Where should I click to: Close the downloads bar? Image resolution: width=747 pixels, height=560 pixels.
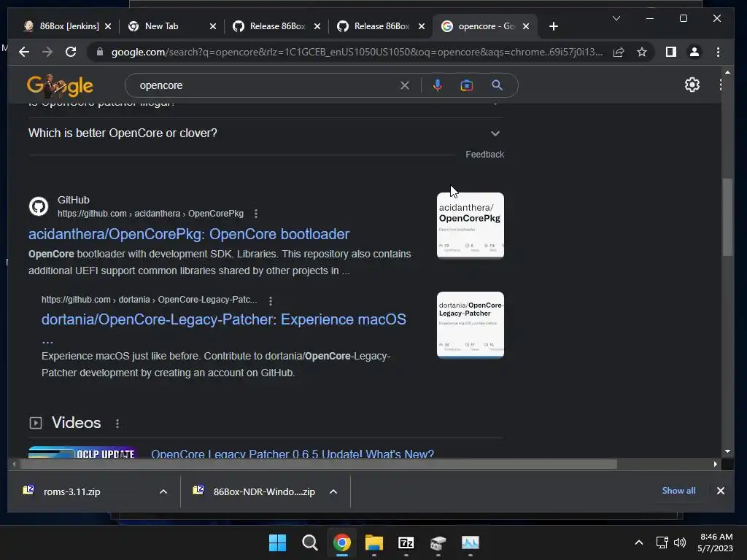[x=720, y=491]
